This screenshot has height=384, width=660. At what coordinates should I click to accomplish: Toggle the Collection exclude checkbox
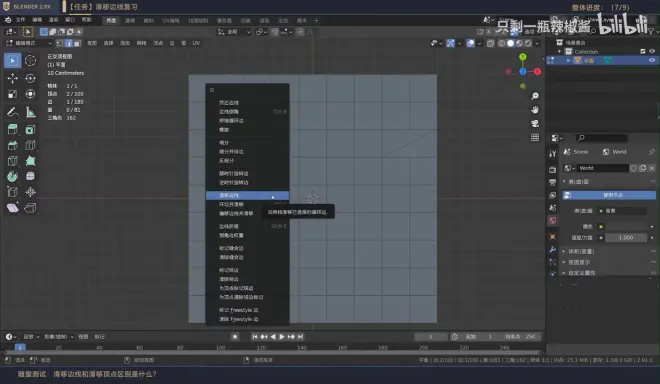click(643, 51)
